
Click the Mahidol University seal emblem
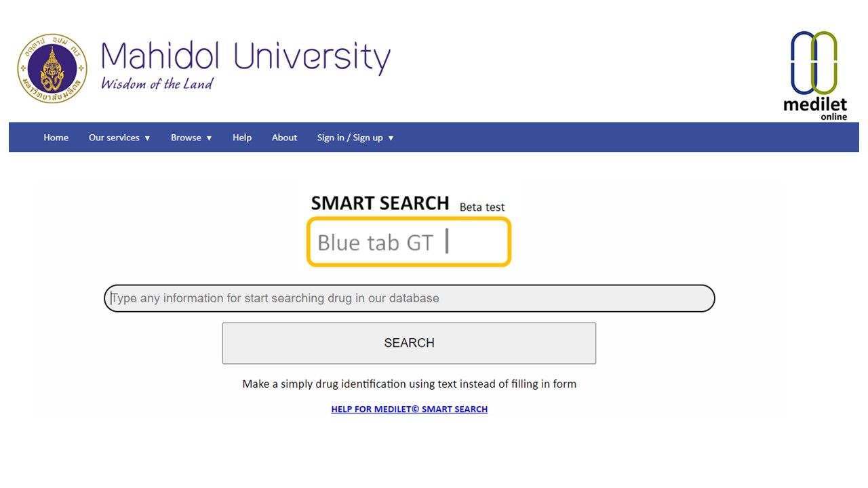click(52, 68)
